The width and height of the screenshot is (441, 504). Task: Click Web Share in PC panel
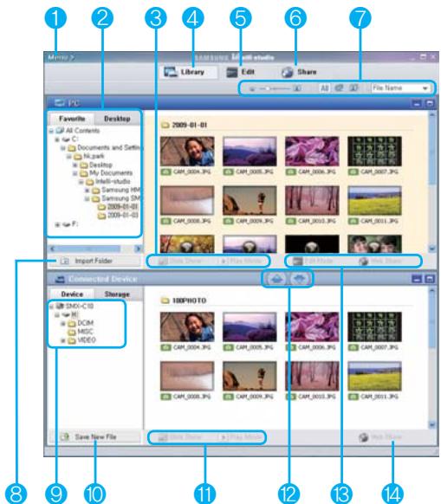coord(381,261)
